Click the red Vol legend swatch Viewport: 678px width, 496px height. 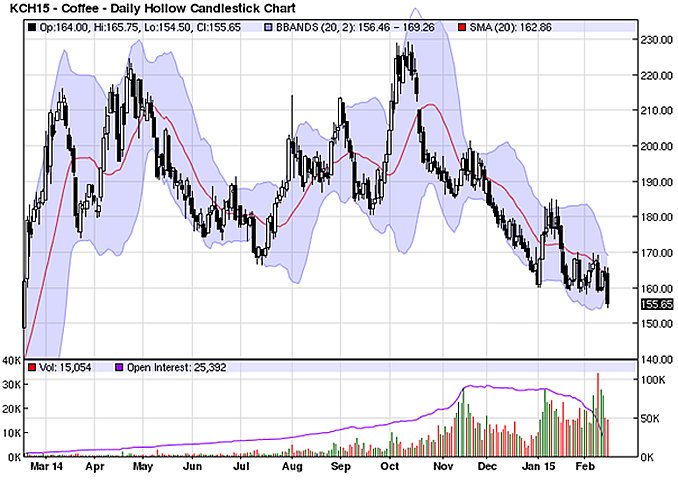click(x=31, y=369)
